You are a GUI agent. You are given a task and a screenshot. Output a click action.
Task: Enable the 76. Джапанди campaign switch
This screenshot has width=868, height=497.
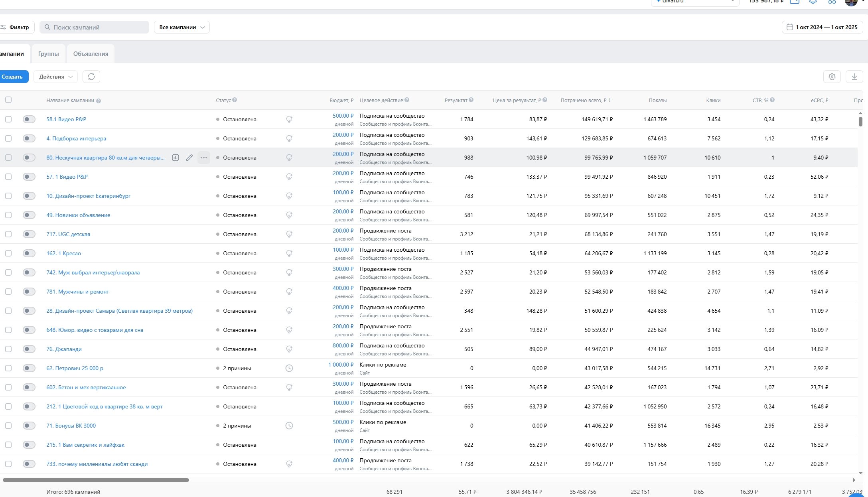[29, 349]
